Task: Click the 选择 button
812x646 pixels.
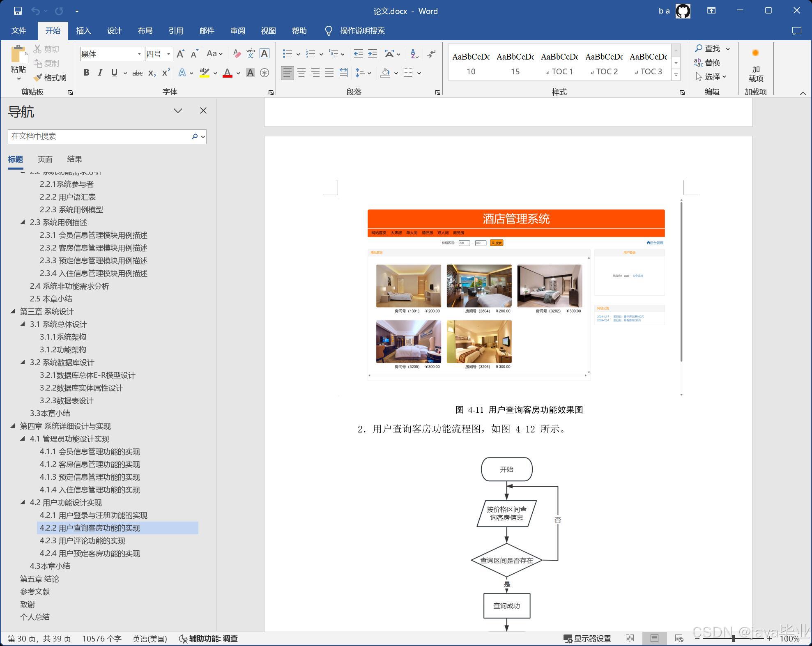Action: tap(711, 77)
